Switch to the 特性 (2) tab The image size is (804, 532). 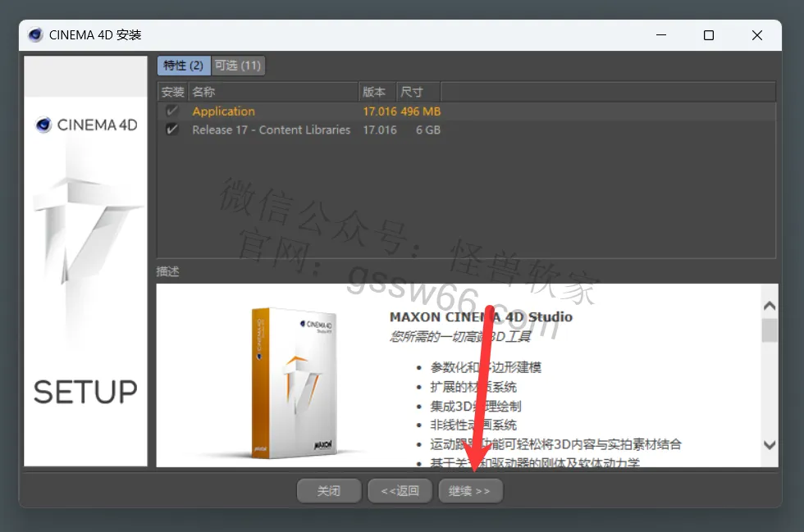click(184, 66)
